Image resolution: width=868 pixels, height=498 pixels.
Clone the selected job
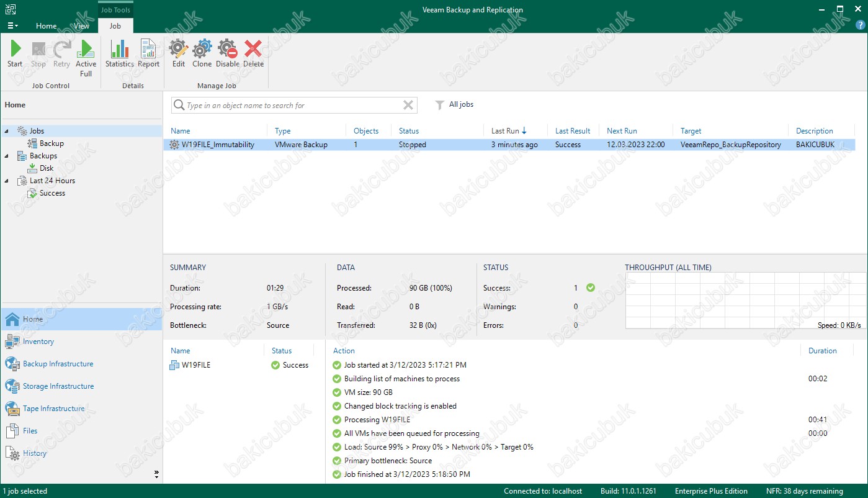pyautogui.click(x=202, y=54)
